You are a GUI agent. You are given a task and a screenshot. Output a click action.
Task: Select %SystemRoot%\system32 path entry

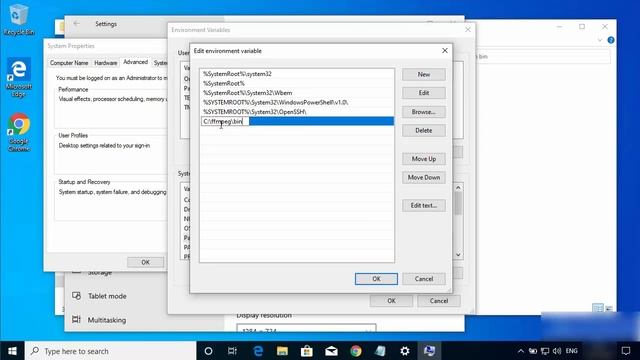[x=297, y=74]
